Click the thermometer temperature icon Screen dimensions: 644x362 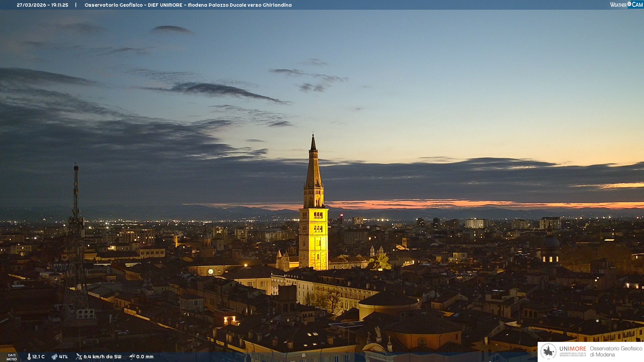(29, 357)
